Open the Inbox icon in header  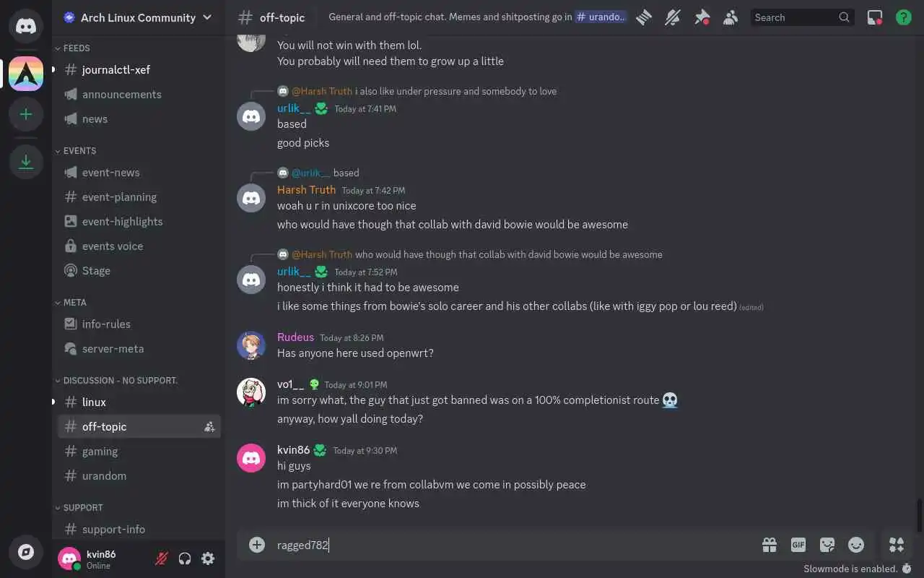[x=874, y=17]
